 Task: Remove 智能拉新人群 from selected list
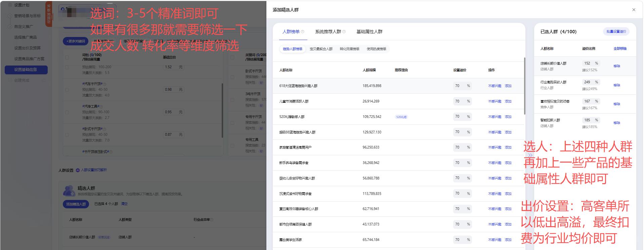pos(617,123)
